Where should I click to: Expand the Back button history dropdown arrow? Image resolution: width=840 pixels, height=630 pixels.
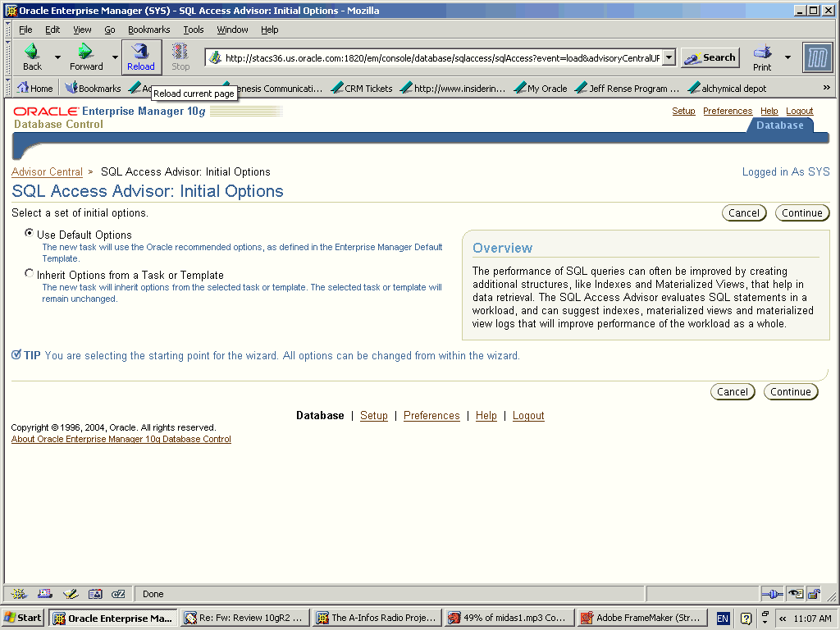point(57,57)
